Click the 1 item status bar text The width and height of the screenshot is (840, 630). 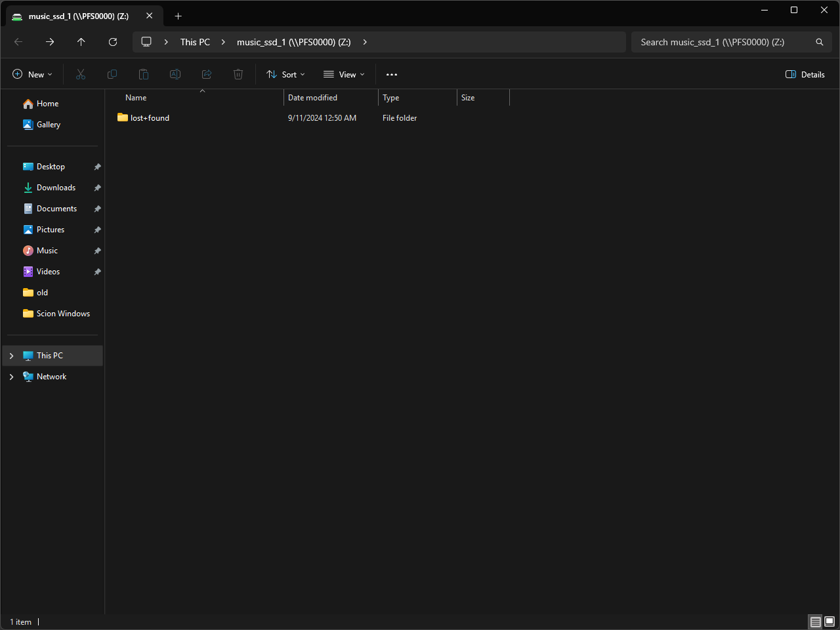pyautogui.click(x=20, y=622)
